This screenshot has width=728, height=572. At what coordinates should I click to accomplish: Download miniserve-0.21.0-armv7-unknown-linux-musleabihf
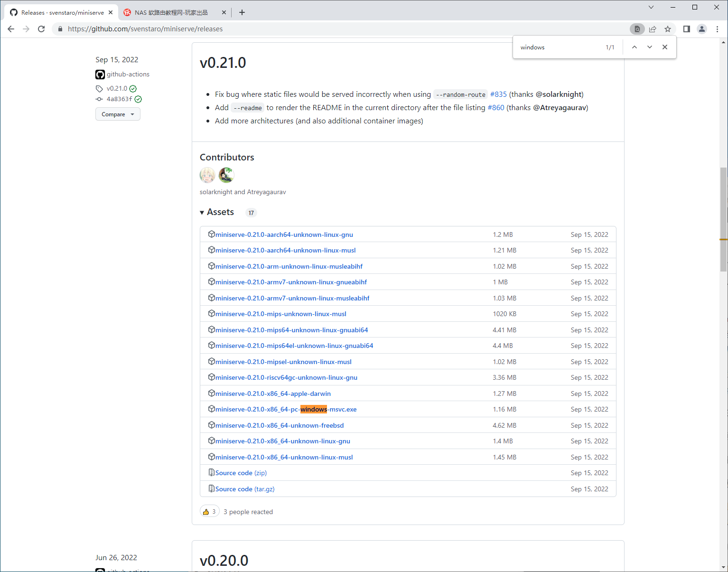pos(292,298)
